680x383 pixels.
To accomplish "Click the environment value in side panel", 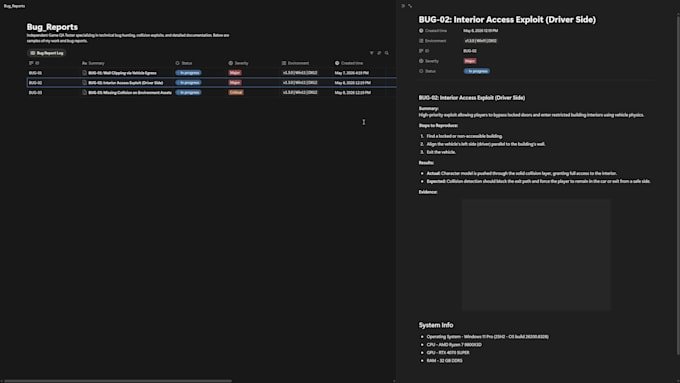I will tap(481, 41).
